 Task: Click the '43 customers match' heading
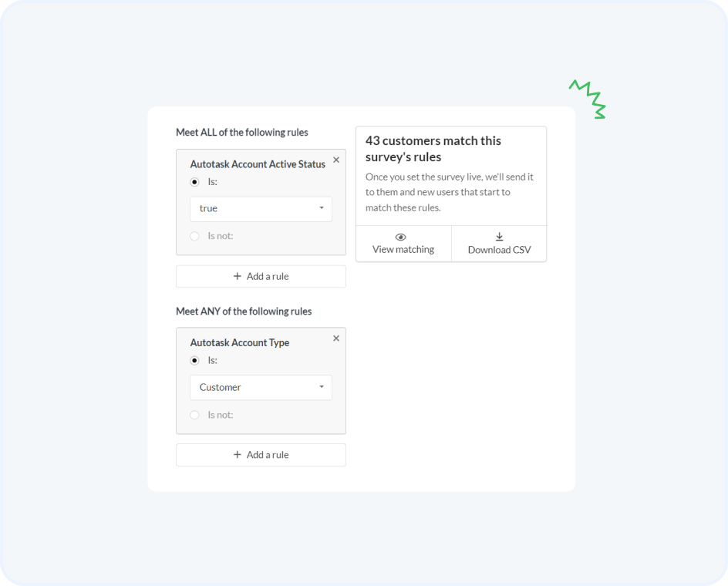coord(433,149)
